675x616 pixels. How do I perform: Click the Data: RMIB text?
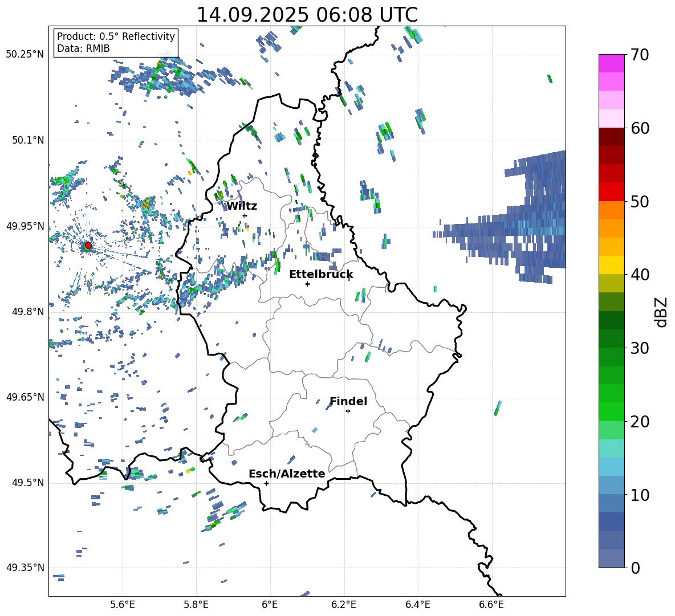point(83,48)
